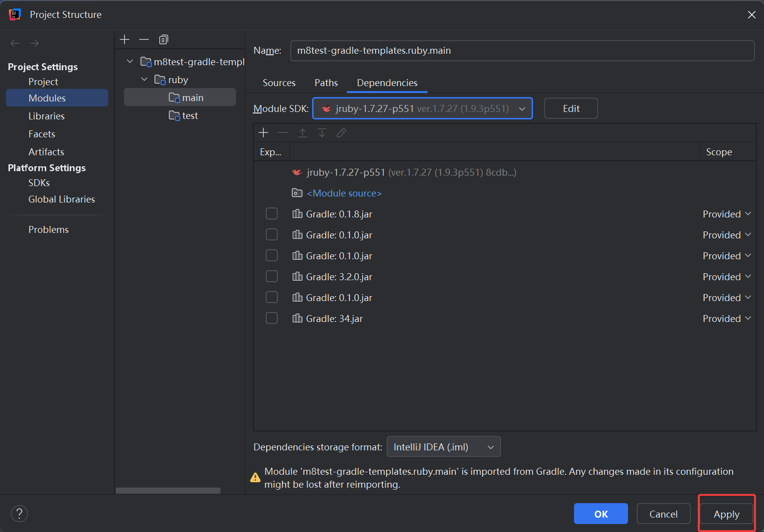Image resolution: width=764 pixels, height=532 pixels.
Task: Toggle export checkbox for Gradle: 0.1.8.jar
Action: click(x=272, y=214)
